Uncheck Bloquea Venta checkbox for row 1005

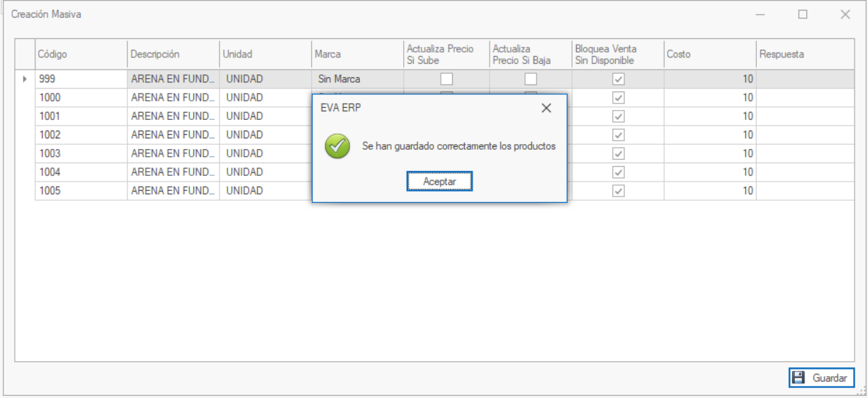pyautogui.click(x=618, y=191)
